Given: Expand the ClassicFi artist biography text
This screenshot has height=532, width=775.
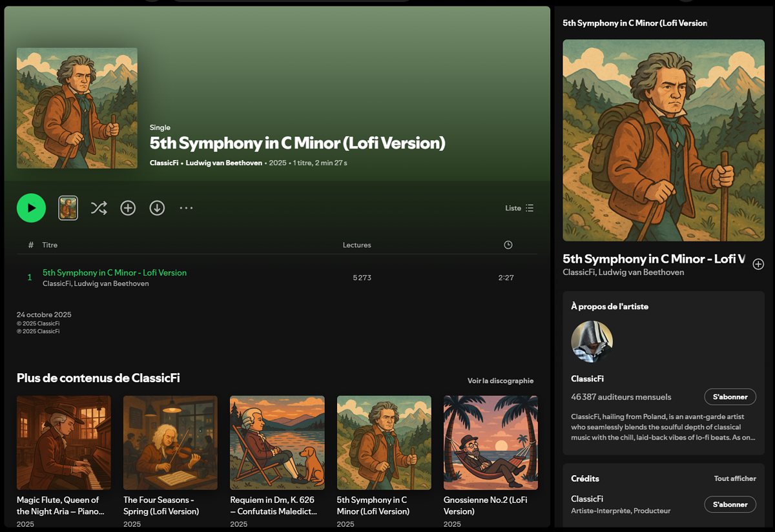Looking at the screenshot, I should [663, 427].
